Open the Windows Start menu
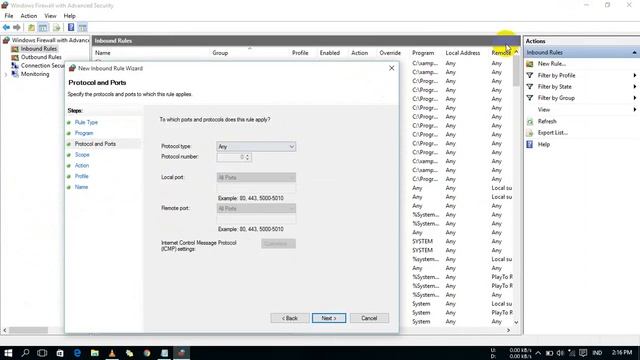640x360 pixels. coord(8,353)
